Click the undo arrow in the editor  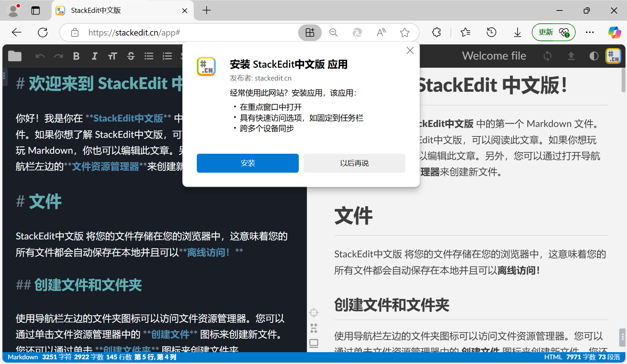(x=40, y=56)
